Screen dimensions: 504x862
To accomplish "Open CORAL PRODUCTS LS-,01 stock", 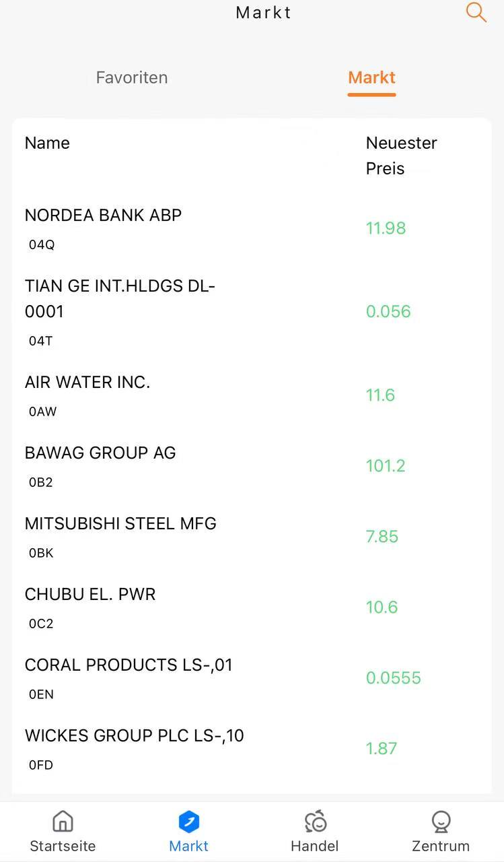I will click(129, 665).
